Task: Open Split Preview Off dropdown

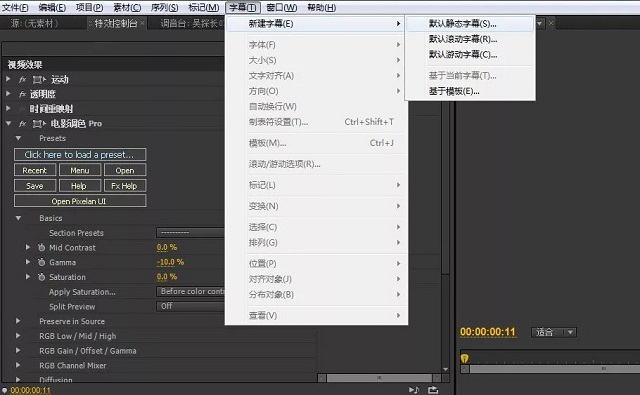Action: coord(190,306)
